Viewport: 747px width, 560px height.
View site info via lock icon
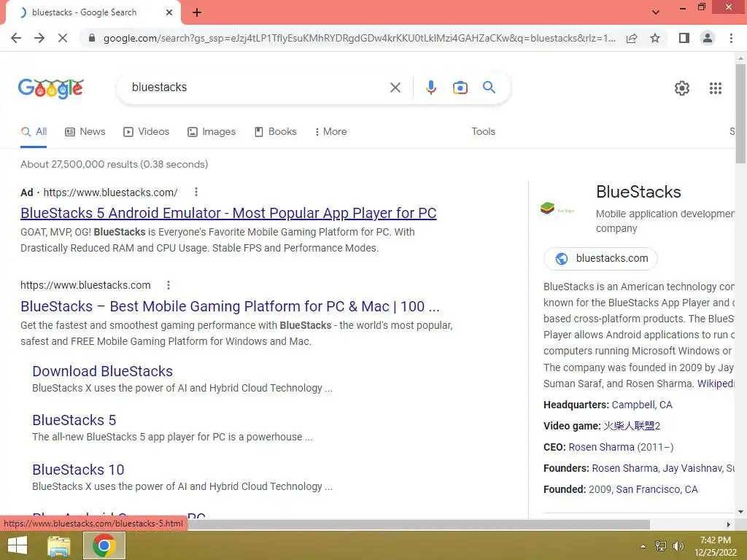92,38
